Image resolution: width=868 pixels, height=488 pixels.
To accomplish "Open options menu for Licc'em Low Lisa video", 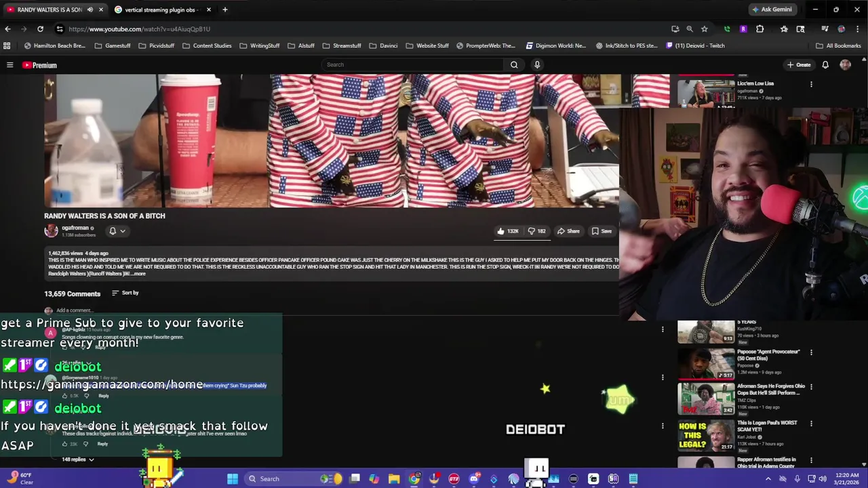I will tap(811, 84).
